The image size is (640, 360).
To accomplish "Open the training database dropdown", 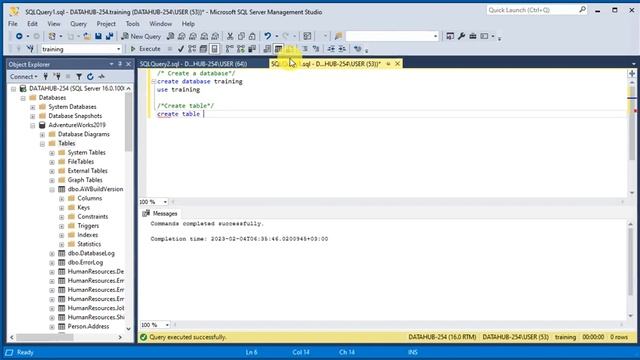I will [x=118, y=49].
